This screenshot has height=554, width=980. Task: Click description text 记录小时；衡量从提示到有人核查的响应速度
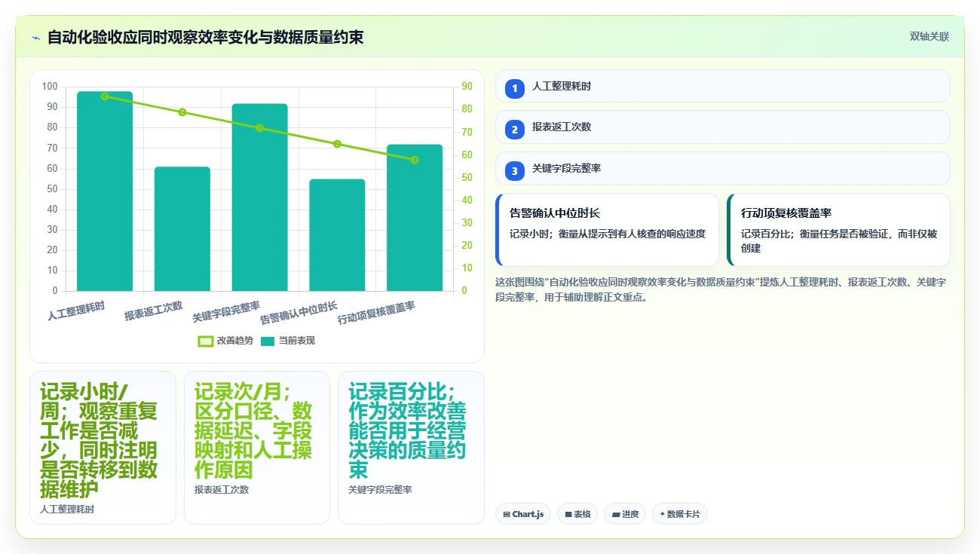point(608,234)
